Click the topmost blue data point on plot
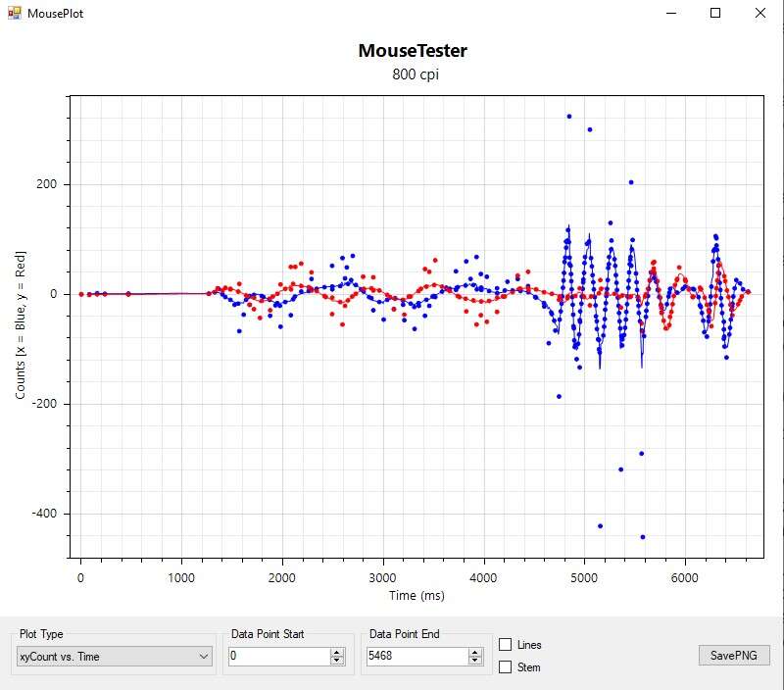 coord(568,116)
